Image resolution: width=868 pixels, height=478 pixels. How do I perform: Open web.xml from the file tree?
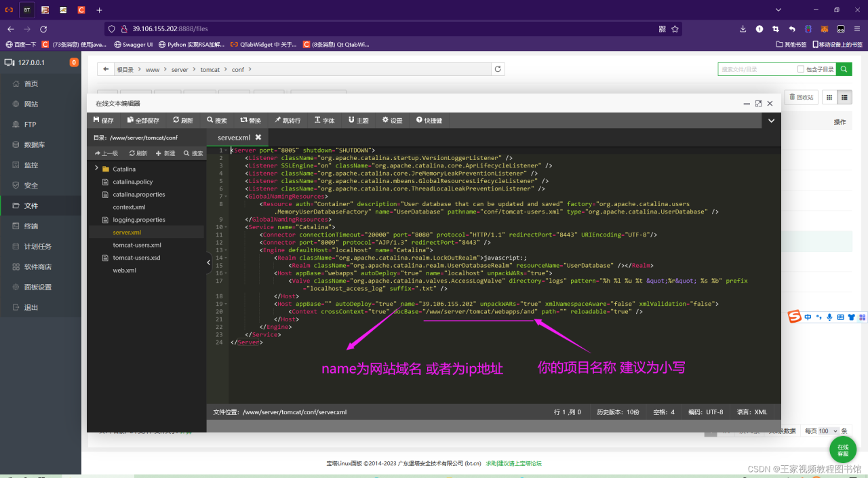(124, 270)
